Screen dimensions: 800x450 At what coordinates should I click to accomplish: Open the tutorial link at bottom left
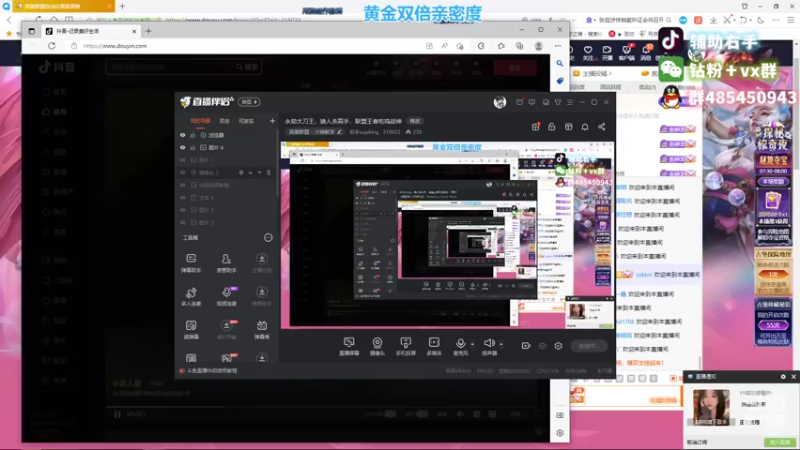(208, 370)
